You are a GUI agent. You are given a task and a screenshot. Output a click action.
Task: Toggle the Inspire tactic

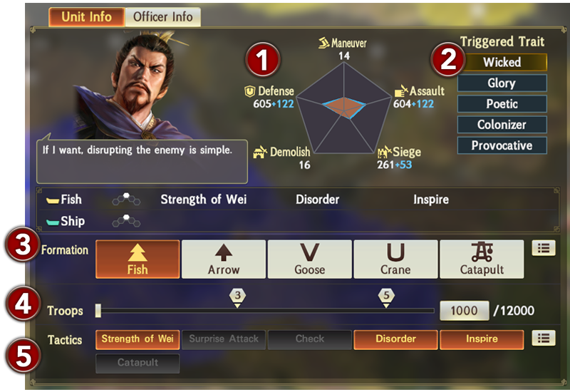pos(482,339)
